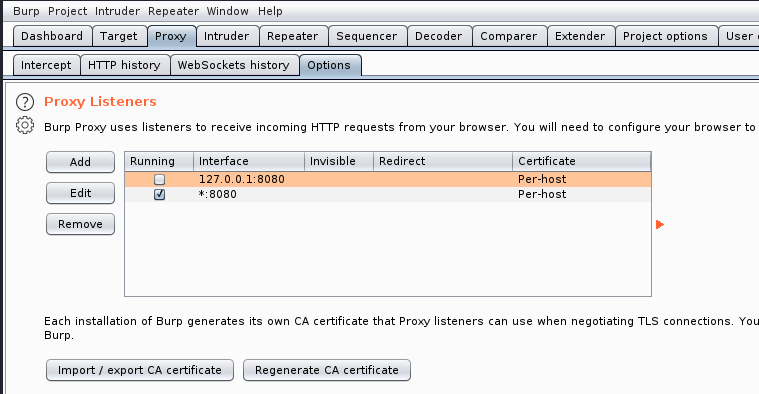Open the Project options tab
The image size is (759, 394).
[x=666, y=36]
